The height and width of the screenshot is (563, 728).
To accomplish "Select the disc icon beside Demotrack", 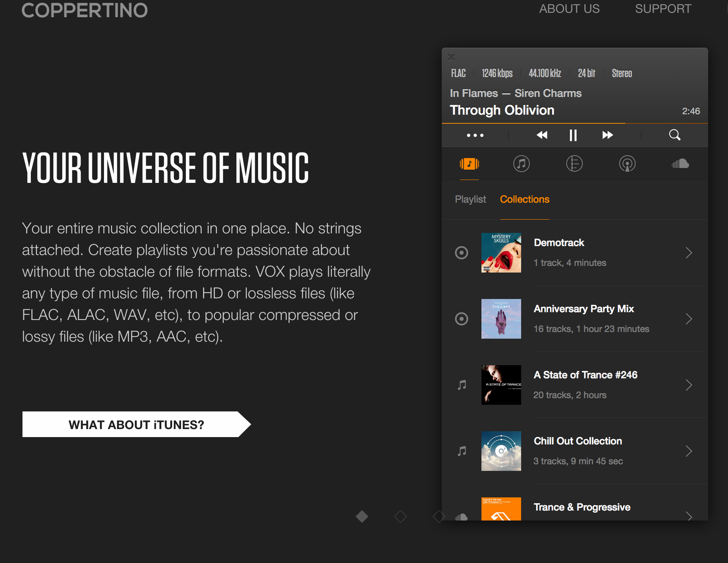I will pos(462,253).
